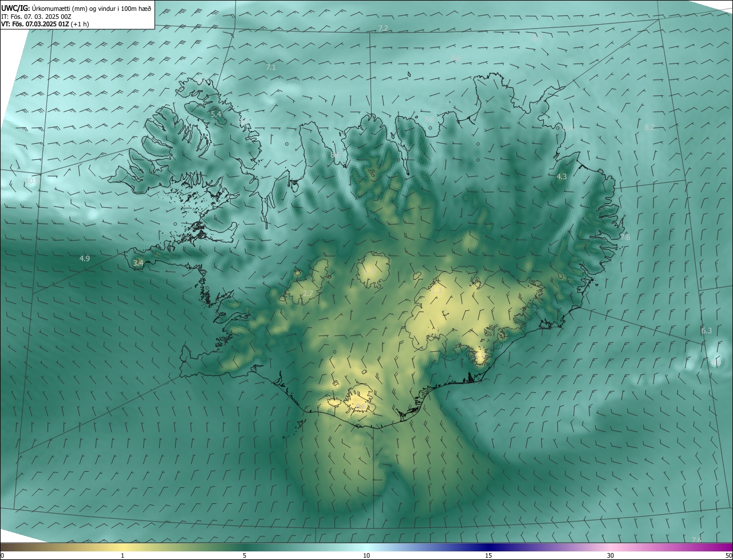
Task: Select the 30 tick on the color scale
Action: 610,555
